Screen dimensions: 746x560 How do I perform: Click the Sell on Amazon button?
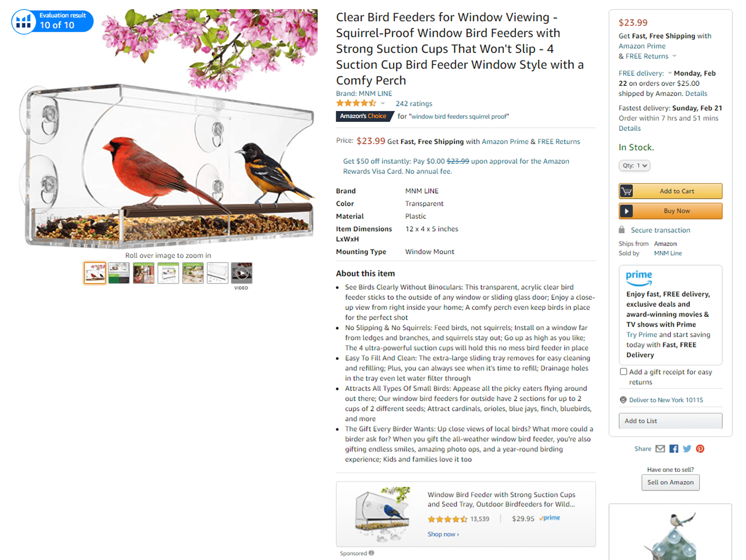click(x=670, y=482)
